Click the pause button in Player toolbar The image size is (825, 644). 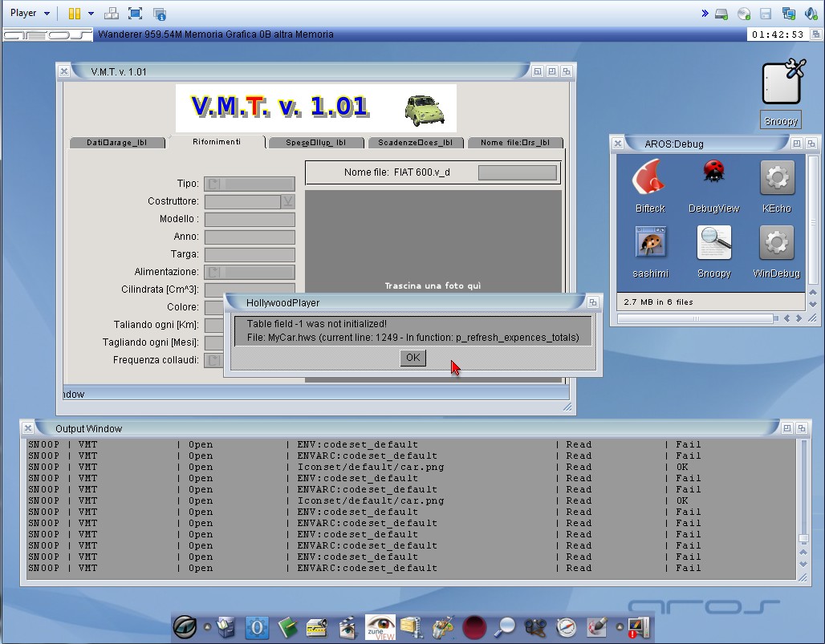point(74,13)
